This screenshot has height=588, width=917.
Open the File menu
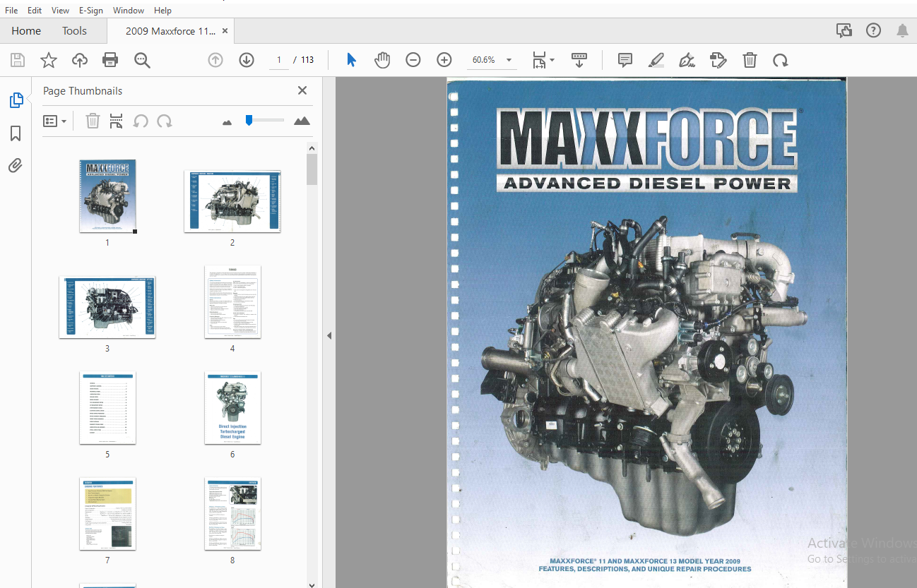click(x=12, y=11)
